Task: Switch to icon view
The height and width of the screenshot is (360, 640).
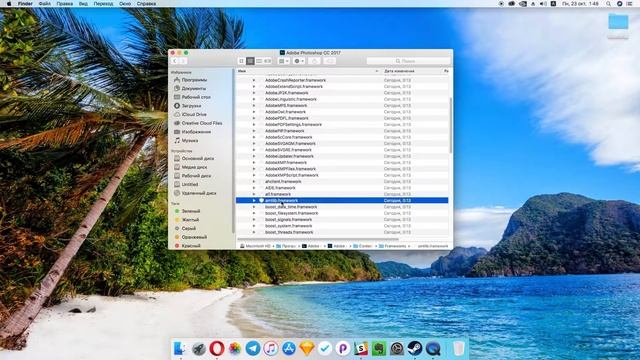Action: [x=242, y=61]
